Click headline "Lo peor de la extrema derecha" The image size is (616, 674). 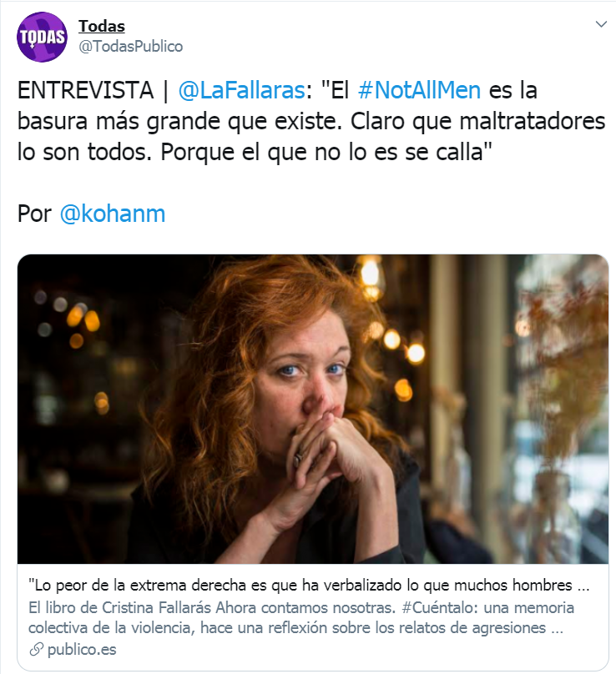309,586
